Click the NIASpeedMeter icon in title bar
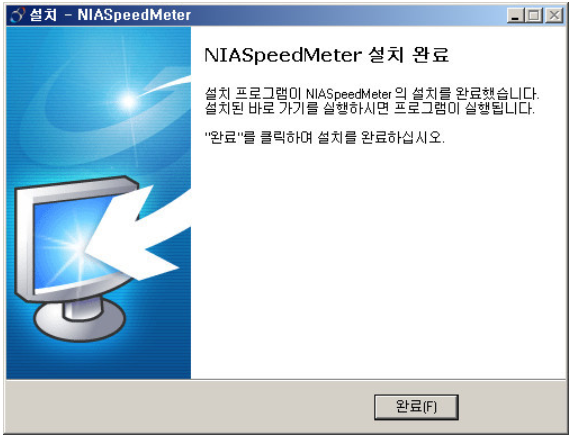The height and width of the screenshot is (436, 570). pos(18,15)
